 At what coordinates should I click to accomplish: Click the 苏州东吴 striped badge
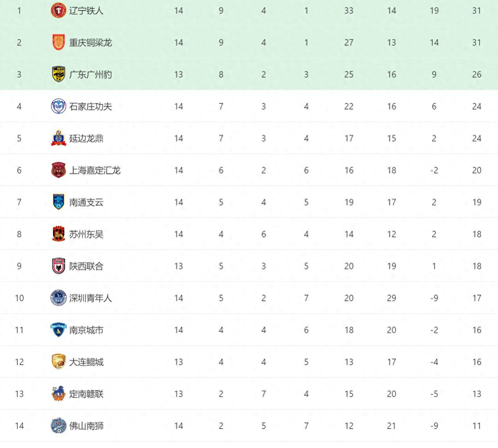point(58,234)
